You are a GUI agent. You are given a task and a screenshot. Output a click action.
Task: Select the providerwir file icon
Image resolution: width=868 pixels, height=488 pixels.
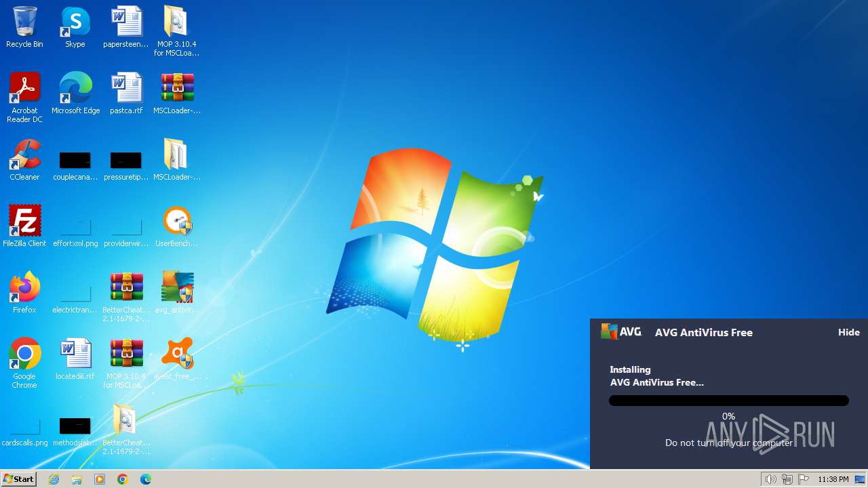tap(126, 231)
